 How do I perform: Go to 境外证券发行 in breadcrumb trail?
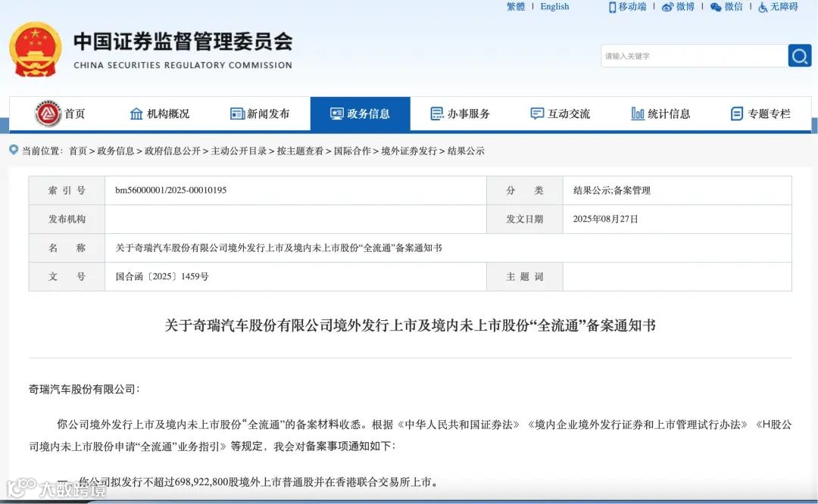pos(409,151)
